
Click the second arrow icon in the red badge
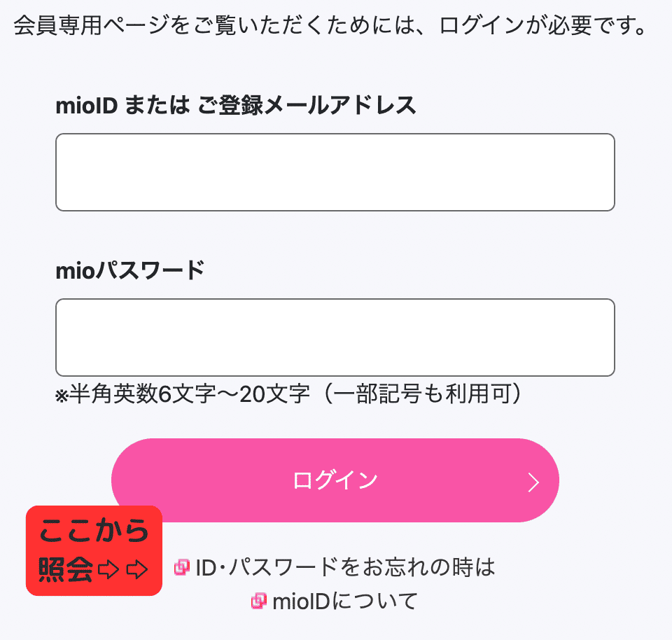click(136, 570)
